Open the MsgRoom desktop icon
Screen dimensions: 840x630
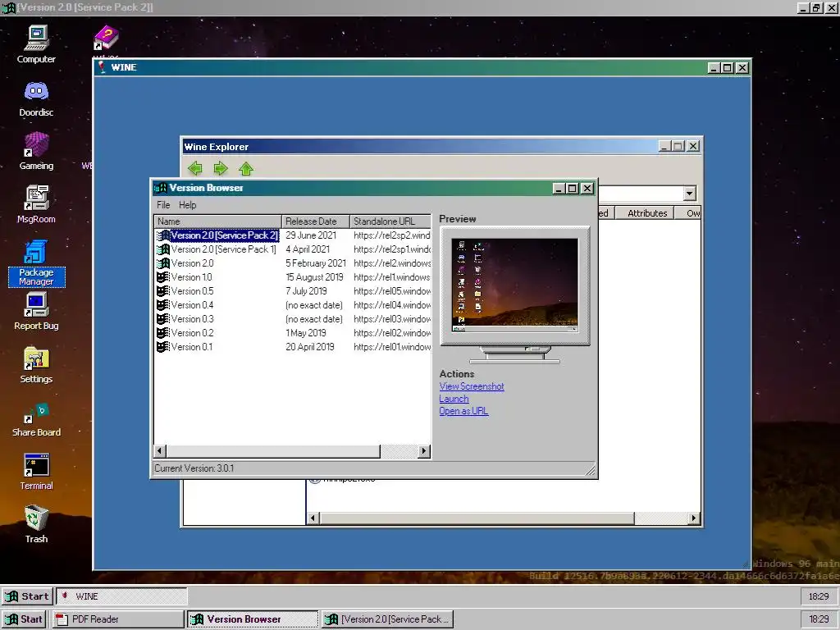click(x=36, y=204)
